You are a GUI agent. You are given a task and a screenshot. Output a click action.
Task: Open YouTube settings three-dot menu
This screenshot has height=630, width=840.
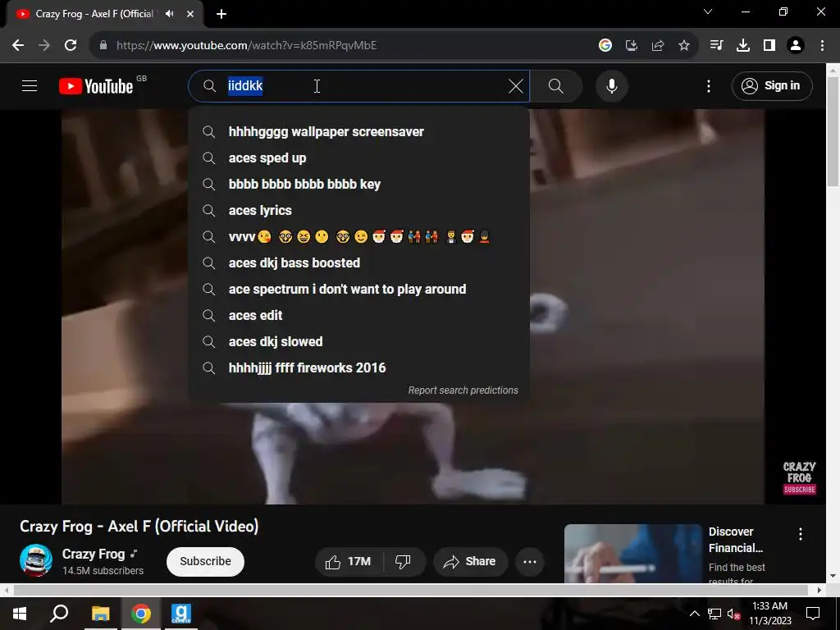coord(709,85)
